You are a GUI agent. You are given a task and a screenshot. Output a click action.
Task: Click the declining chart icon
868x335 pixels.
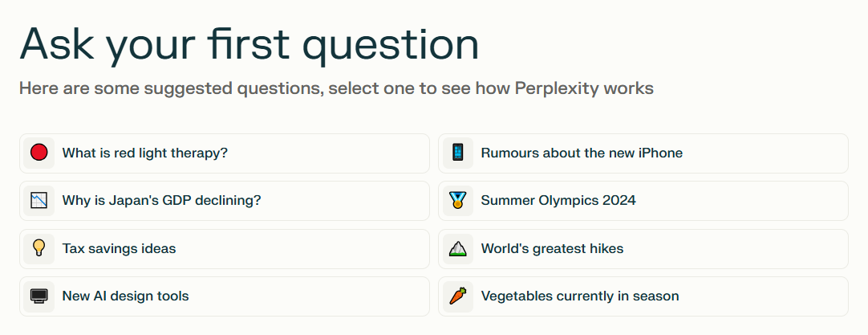[39, 200]
